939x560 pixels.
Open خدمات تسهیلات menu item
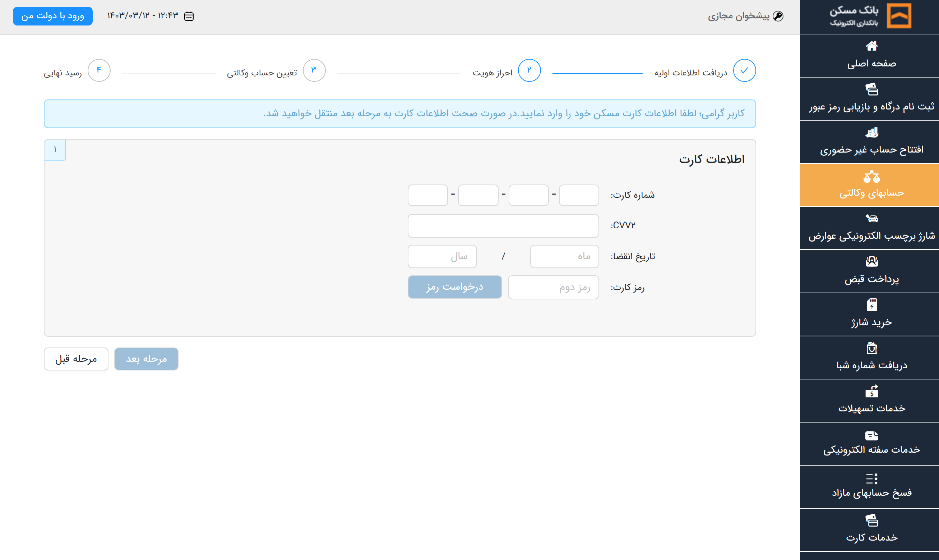[x=869, y=400]
